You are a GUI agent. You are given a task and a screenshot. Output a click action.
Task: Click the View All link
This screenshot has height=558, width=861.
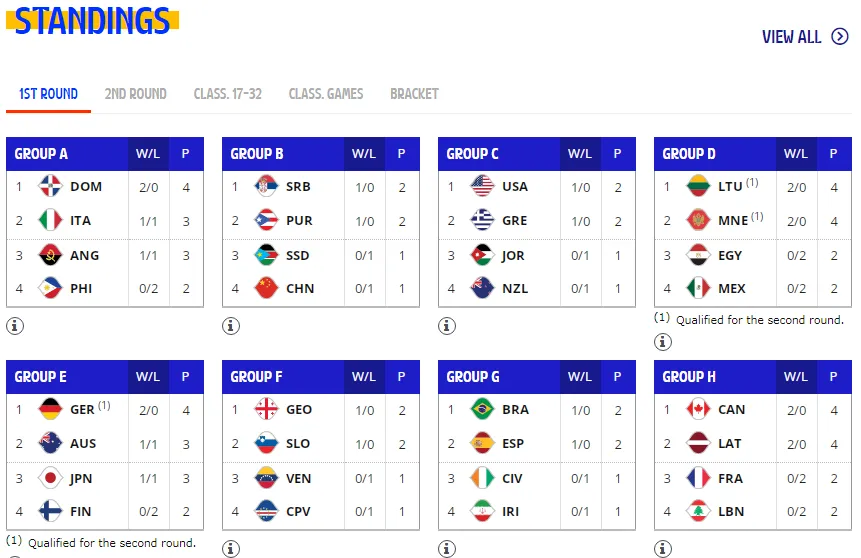(x=791, y=37)
